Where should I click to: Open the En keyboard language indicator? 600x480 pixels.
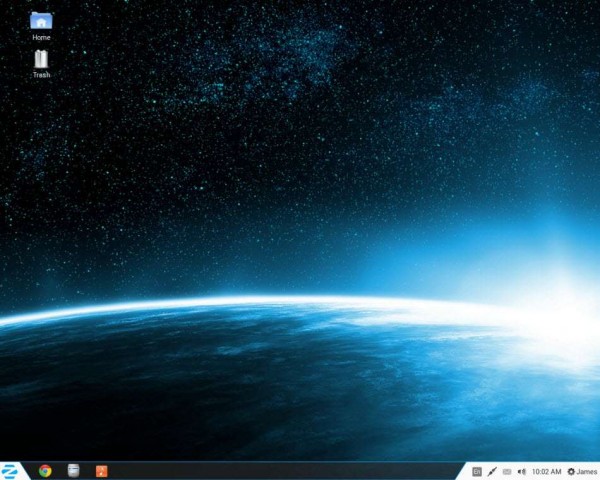[477, 472]
